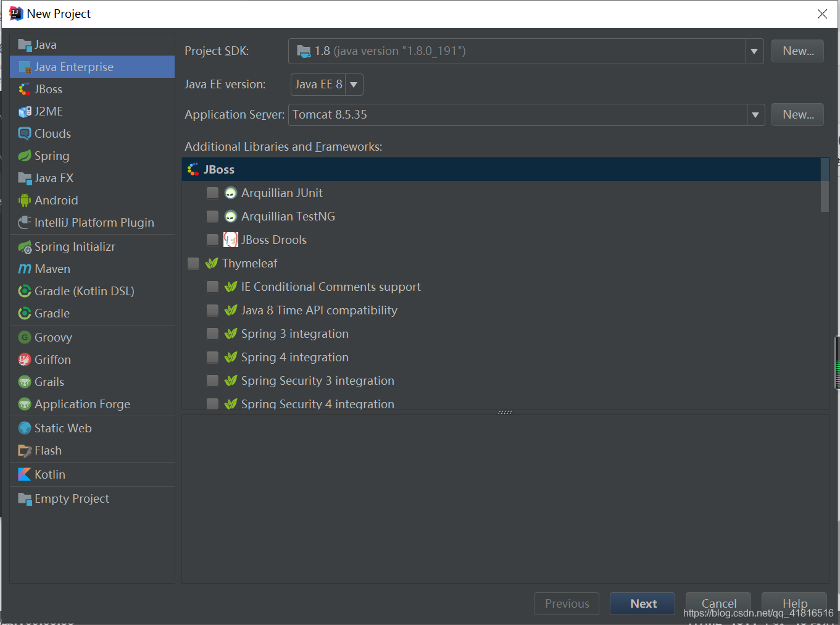
Task: Choose the Gradle (Kotlin DSL) icon
Action: point(25,291)
